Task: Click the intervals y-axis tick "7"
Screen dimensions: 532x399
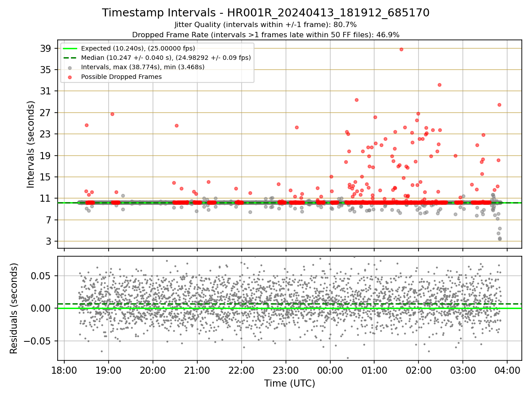Action: tap(49, 220)
